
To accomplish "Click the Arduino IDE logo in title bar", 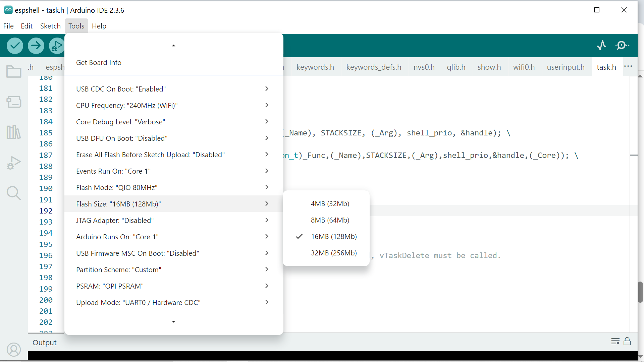I will pyautogui.click(x=8, y=10).
